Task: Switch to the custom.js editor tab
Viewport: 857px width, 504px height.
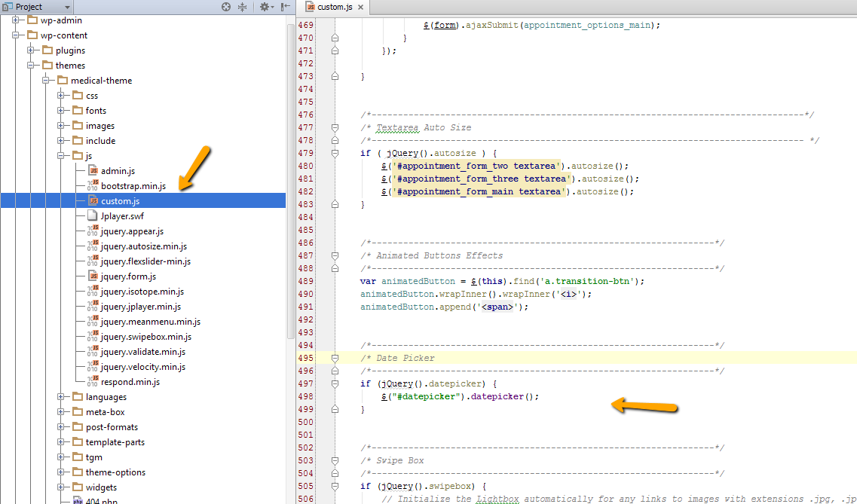Action: pos(335,7)
